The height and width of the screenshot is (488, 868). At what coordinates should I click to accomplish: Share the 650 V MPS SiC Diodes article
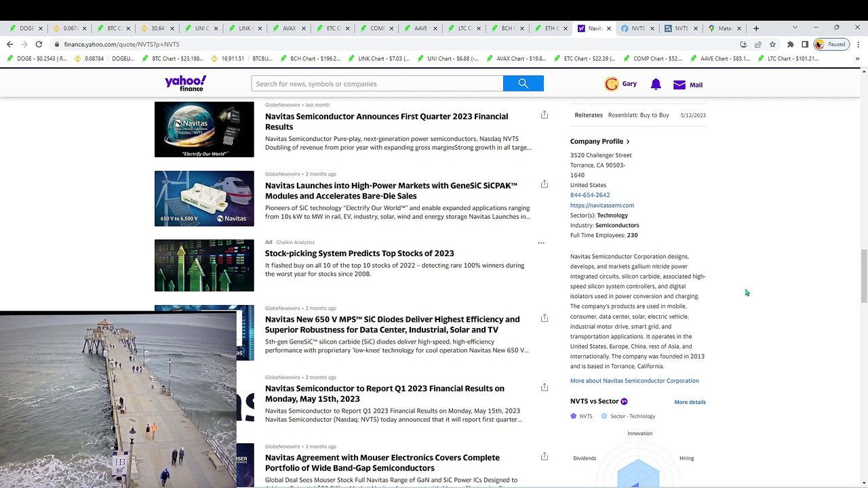pyautogui.click(x=544, y=319)
